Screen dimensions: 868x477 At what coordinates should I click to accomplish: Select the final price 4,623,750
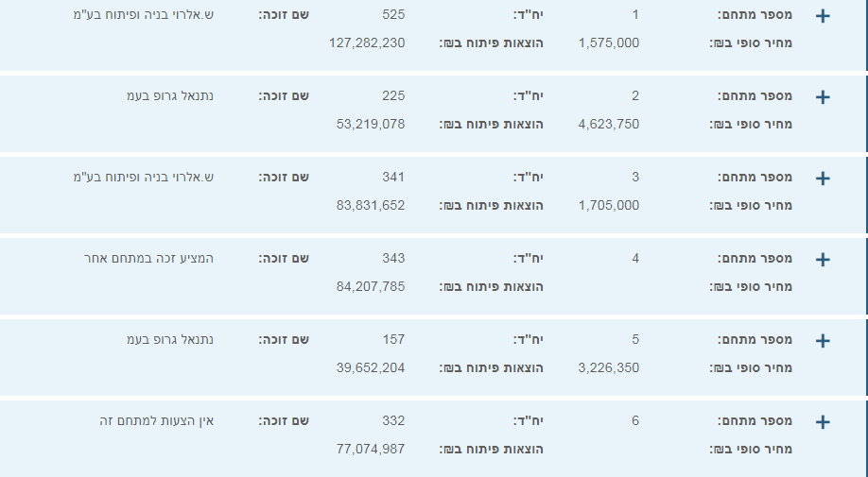click(x=609, y=124)
